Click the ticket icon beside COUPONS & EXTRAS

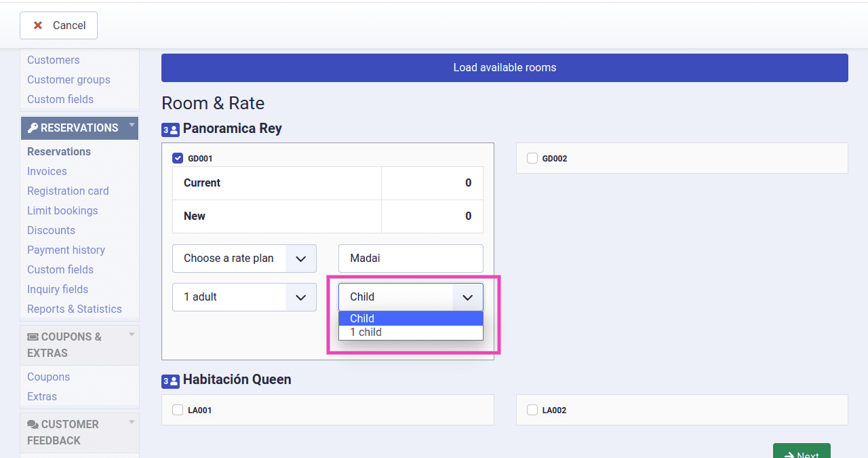[33, 337]
